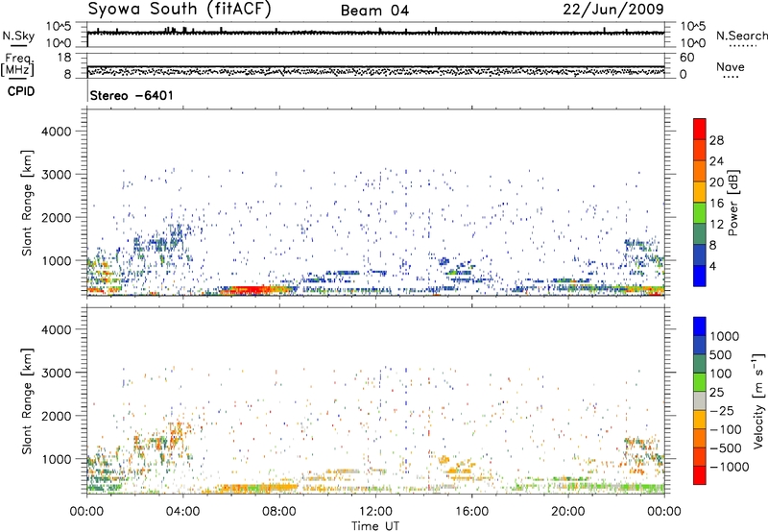Click the light green Velocity segment between 100 and 25
Screen dimensions: 768x532
(x=700, y=382)
